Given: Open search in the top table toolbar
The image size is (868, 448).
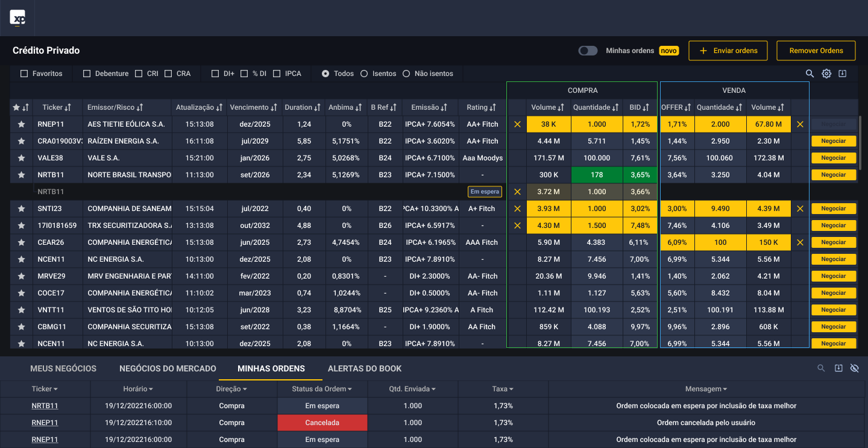Looking at the screenshot, I should pyautogui.click(x=810, y=74).
